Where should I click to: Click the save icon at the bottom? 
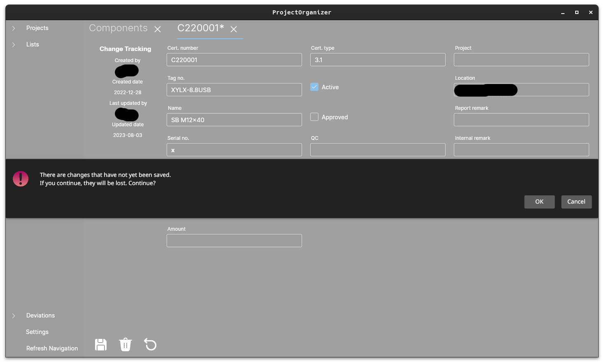click(x=100, y=345)
